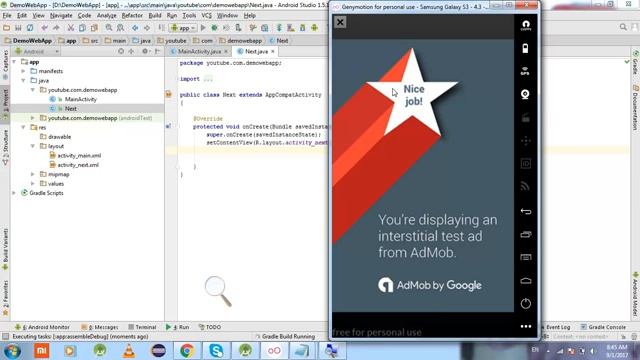Expand the Gradle Scripts node

pos(15,193)
